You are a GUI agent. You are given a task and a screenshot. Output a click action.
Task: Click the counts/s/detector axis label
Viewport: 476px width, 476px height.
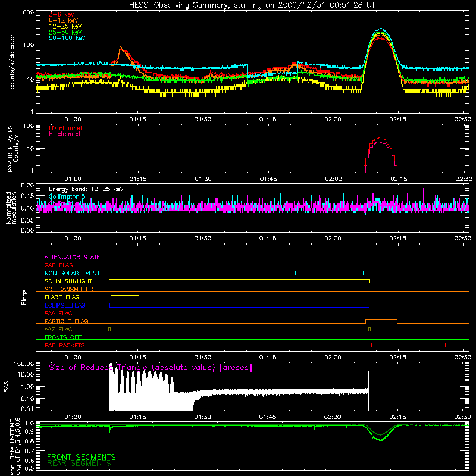click(x=12, y=62)
